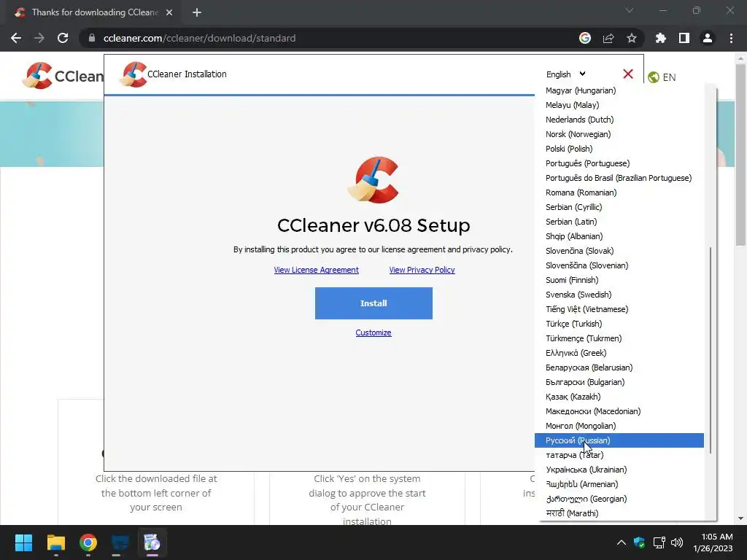747x560 pixels.
Task: Open Chrome profile avatar
Action: pos(708,38)
